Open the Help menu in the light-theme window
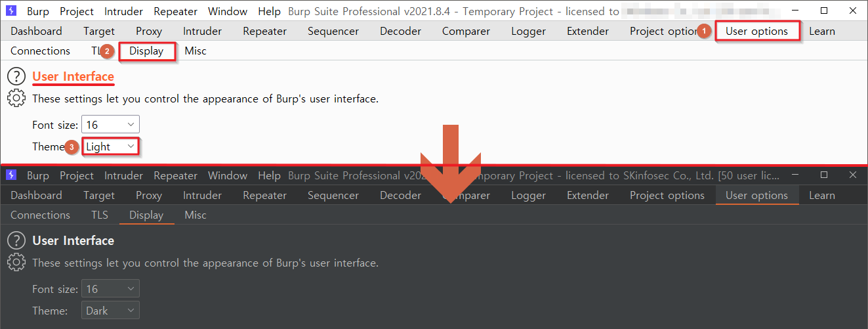 (269, 11)
